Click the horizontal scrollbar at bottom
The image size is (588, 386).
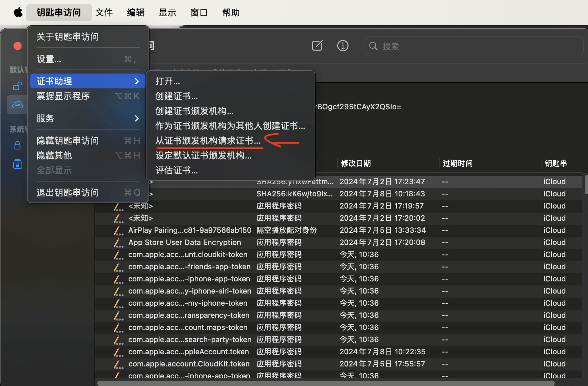click(x=326, y=383)
